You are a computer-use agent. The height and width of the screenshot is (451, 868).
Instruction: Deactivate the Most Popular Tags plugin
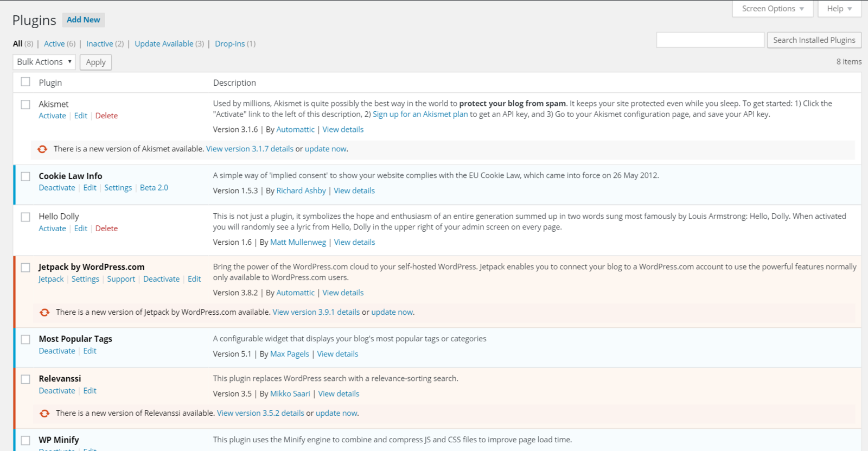coord(57,351)
